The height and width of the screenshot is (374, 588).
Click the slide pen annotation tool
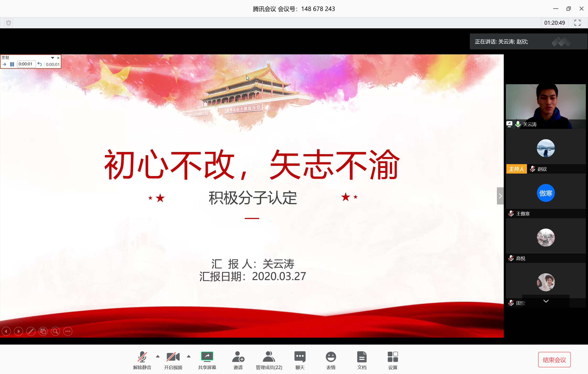(x=31, y=331)
